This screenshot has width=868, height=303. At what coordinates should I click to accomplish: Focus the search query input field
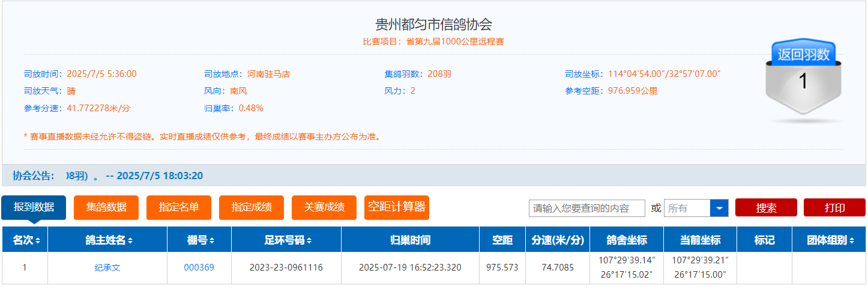click(x=586, y=208)
